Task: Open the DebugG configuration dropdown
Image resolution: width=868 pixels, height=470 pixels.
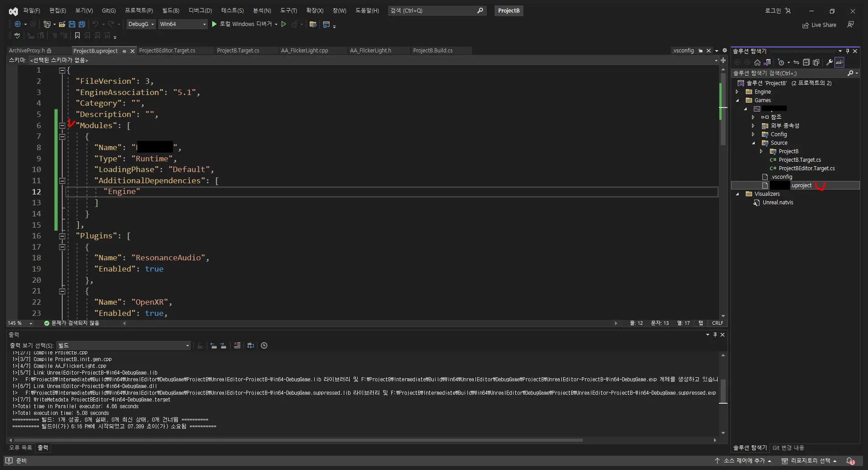Action: 141,24
